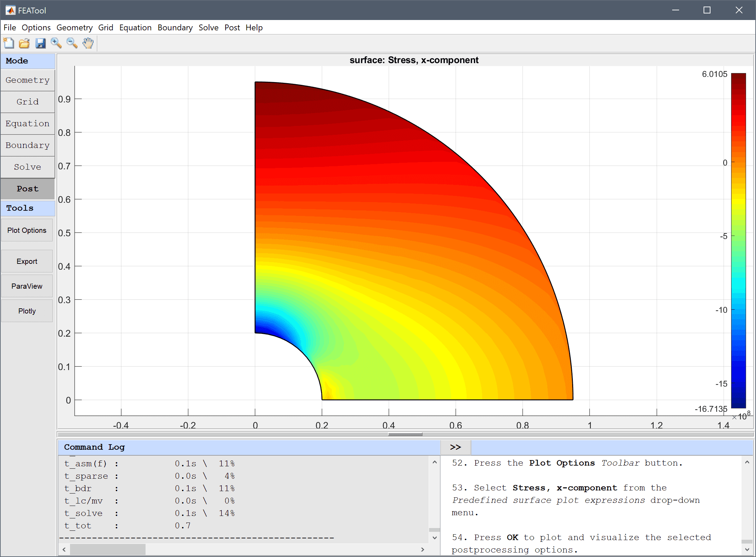The width and height of the screenshot is (756, 557).
Task: Click the colorbar maximum value 6.0105
Action: coord(714,74)
